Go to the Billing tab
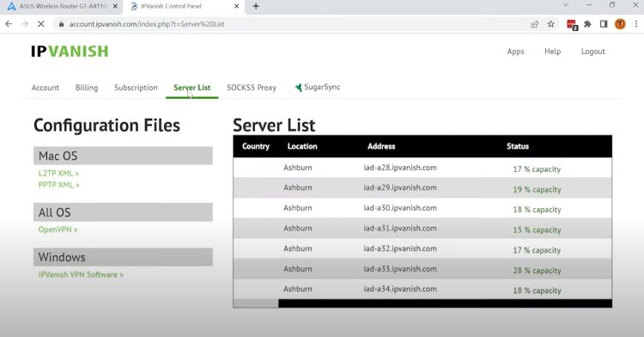 pos(87,88)
